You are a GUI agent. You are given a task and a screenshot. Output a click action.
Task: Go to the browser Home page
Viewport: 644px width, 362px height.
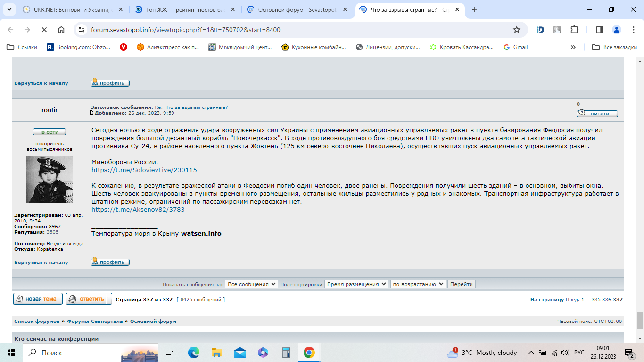coord(61,30)
